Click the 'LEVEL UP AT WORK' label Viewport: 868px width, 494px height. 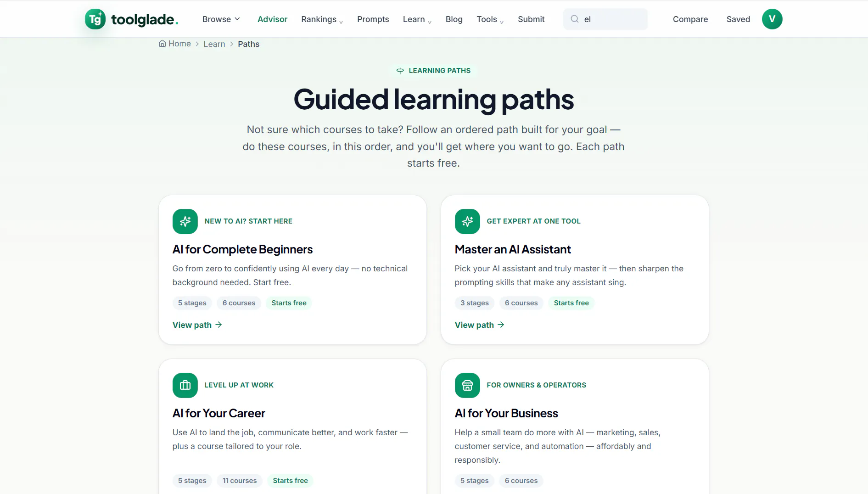pos(239,385)
